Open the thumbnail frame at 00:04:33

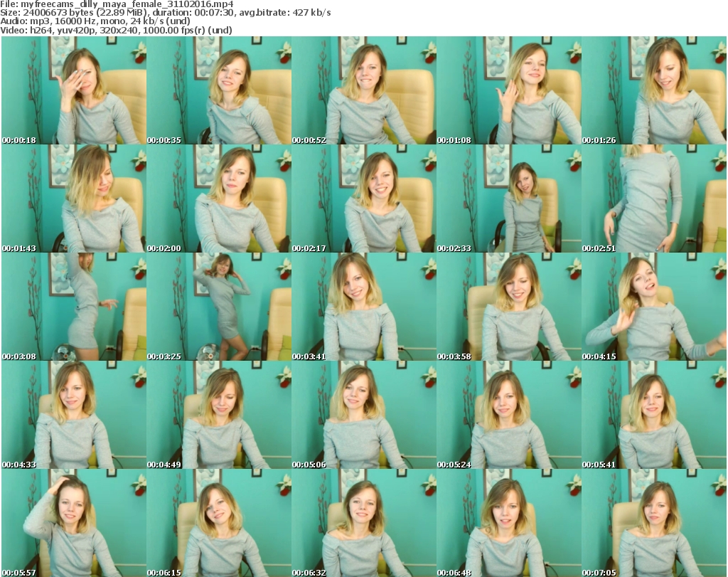click(x=74, y=415)
